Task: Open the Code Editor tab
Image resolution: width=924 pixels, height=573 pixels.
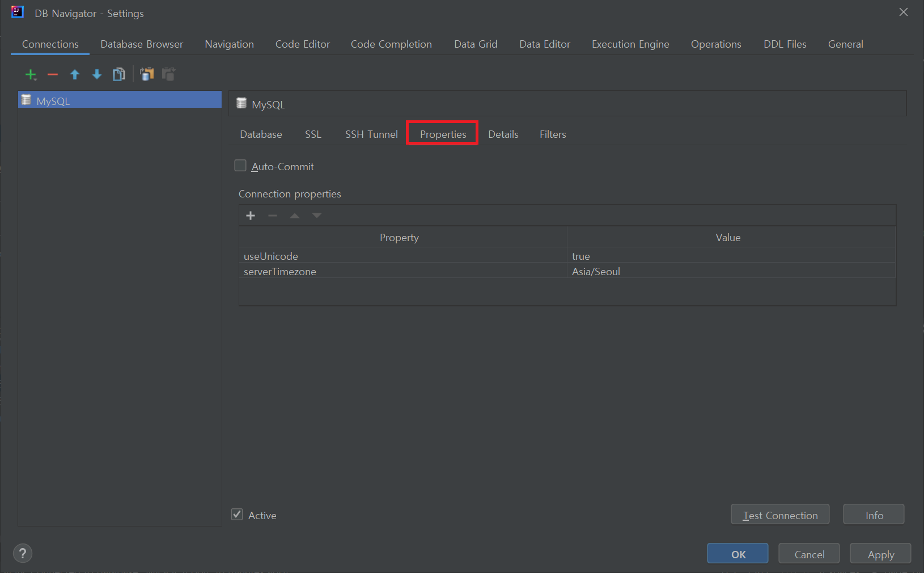Action: 303,44
